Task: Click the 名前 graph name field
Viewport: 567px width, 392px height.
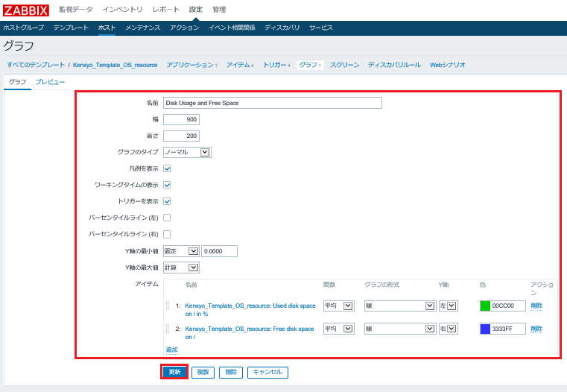Action: coord(272,103)
